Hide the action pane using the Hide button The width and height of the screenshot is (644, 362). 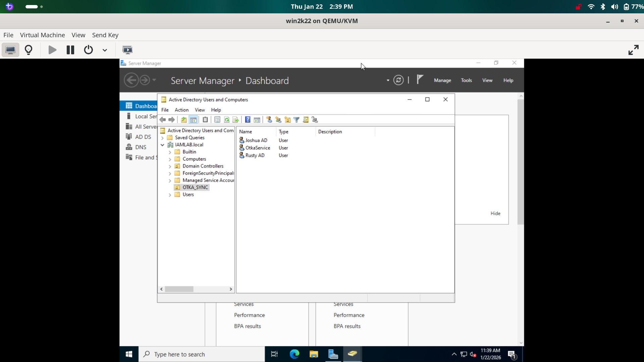pyautogui.click(x=495, y=213)
